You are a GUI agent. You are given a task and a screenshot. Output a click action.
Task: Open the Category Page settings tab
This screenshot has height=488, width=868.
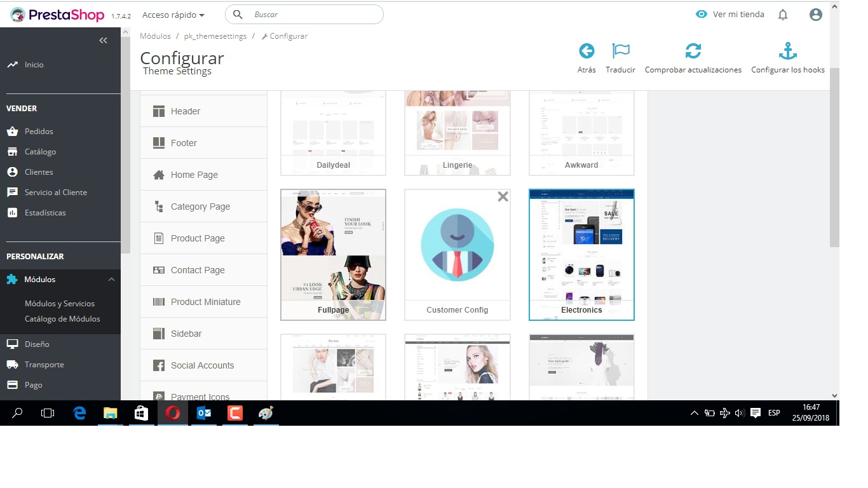tap(203, 207)
